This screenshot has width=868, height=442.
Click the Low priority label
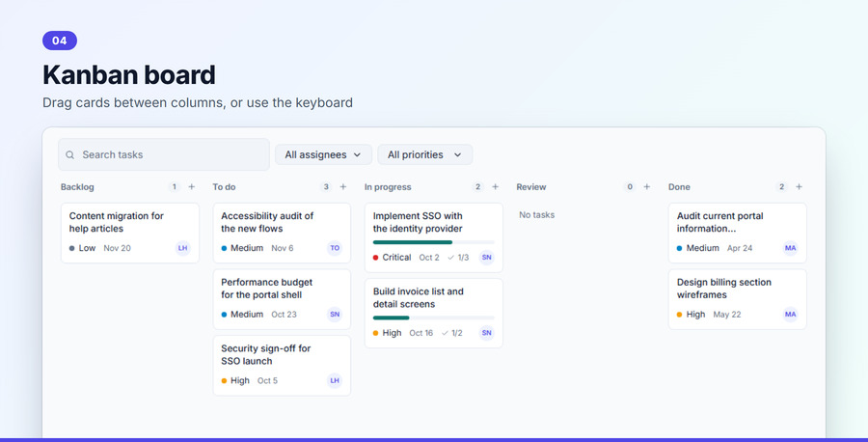tap(87, 248)
